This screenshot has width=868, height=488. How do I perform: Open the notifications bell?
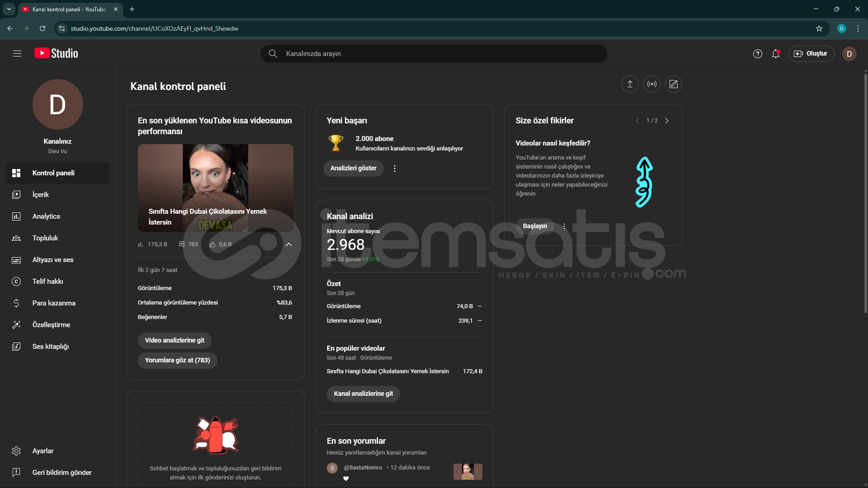(776, 54)
